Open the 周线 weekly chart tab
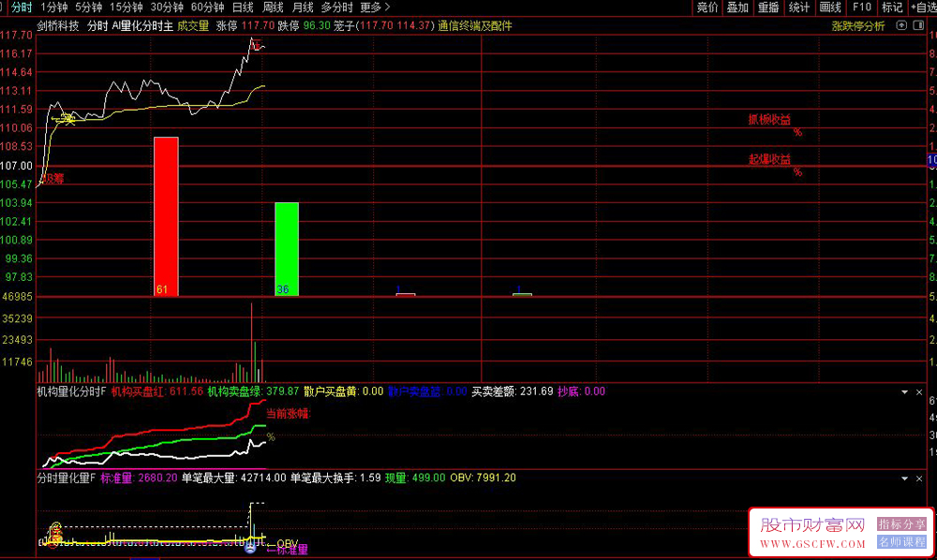 coord(273,7)
